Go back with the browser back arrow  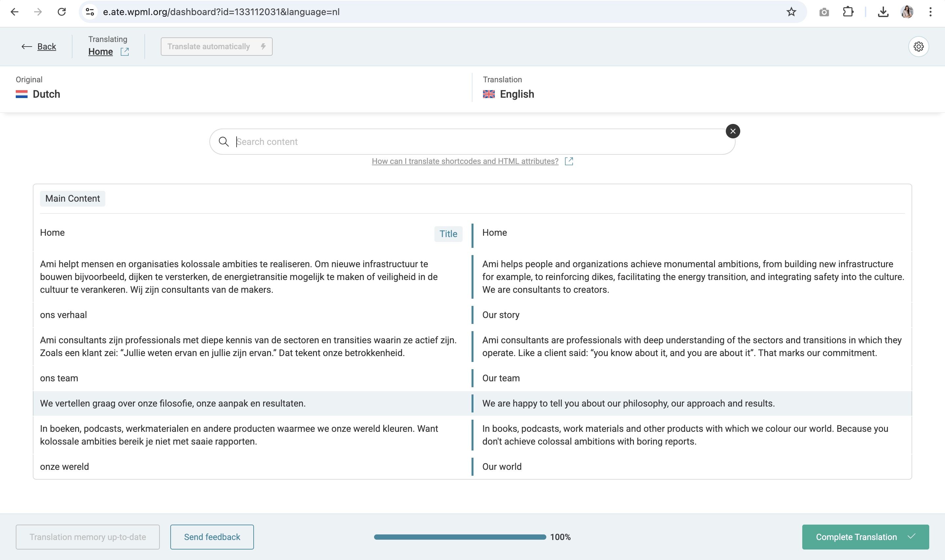(x=14, y=12)
